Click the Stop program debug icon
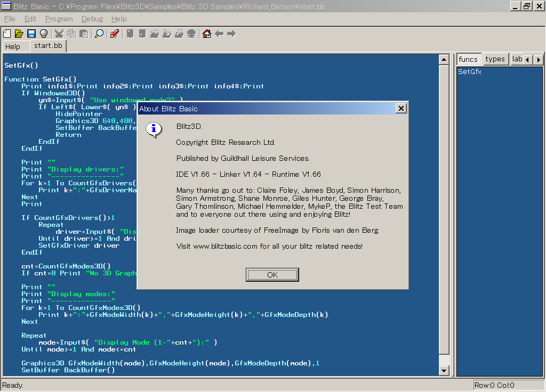 pyautogui.click(x=191, y=34)
